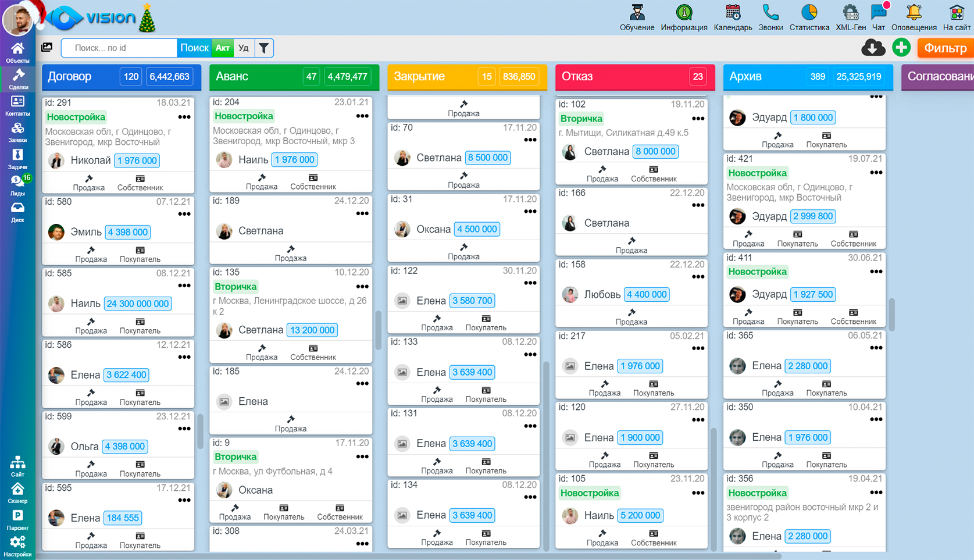Open the Calendar icon in top bar

pyautogui.click(x=733, y=13)
